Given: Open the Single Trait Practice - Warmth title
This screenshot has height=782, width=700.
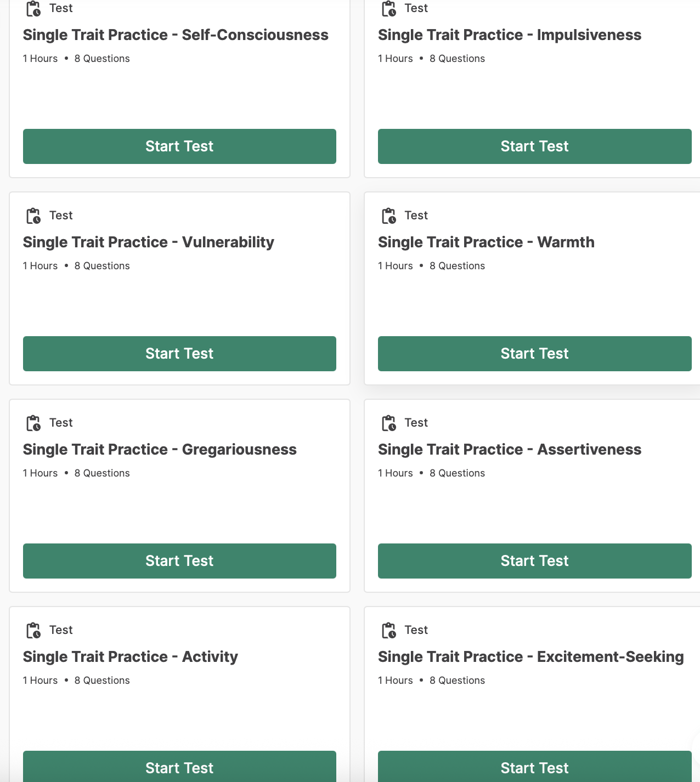Looking at the screenshot, I should pyautogui.click(x=486, y=242).
